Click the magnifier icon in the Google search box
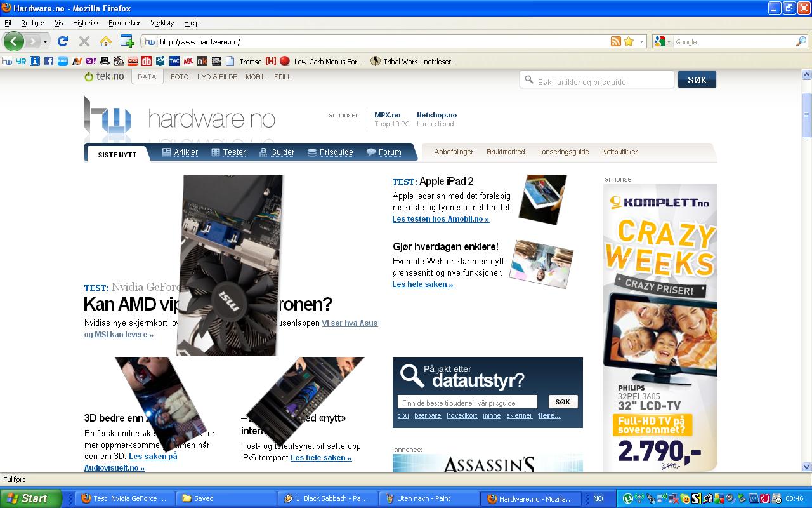Screen dimensions: 812x508 click(x=801, y=41)
